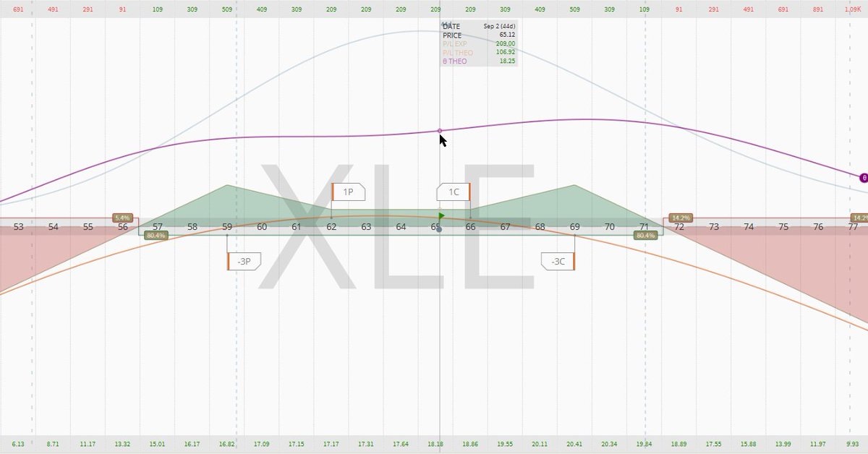Screen dimensions: 868x454
Task: Click the purple theta (θ) curve end marker
Action: point(863,178)
